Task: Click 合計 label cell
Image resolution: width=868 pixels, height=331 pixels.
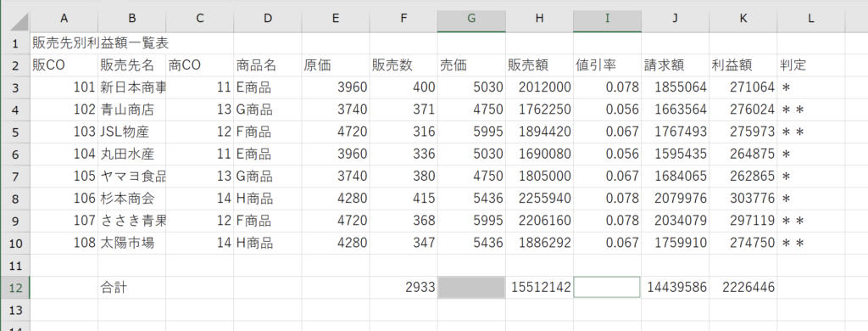Action: coord(131,287)
